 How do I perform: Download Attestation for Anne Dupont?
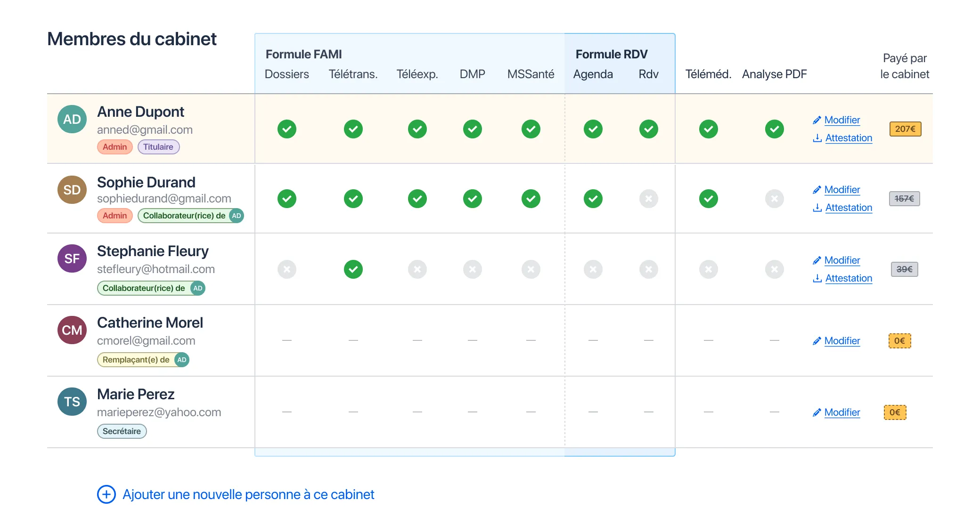pyautogui.click(x=849, y=138)
